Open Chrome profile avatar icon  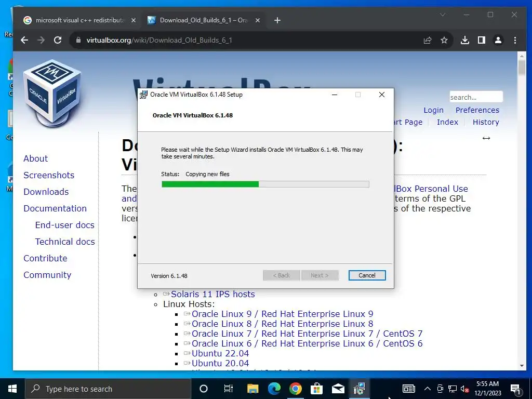[498, 40]
